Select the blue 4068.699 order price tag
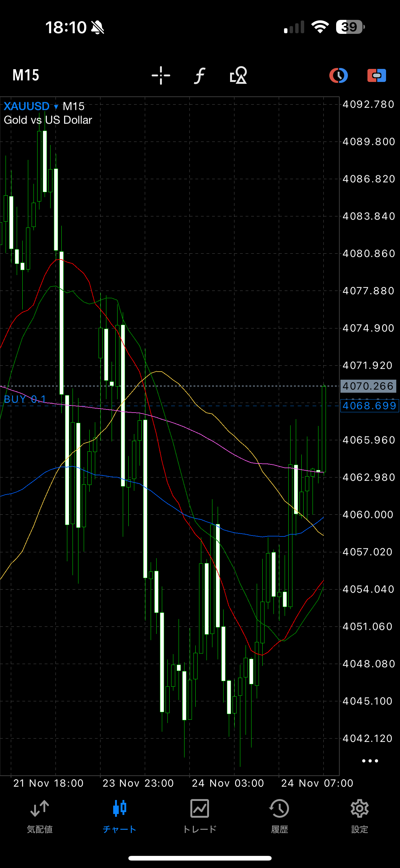Image resolution: width=400 pixels, height=868 pixels. (x=369, y=406)
